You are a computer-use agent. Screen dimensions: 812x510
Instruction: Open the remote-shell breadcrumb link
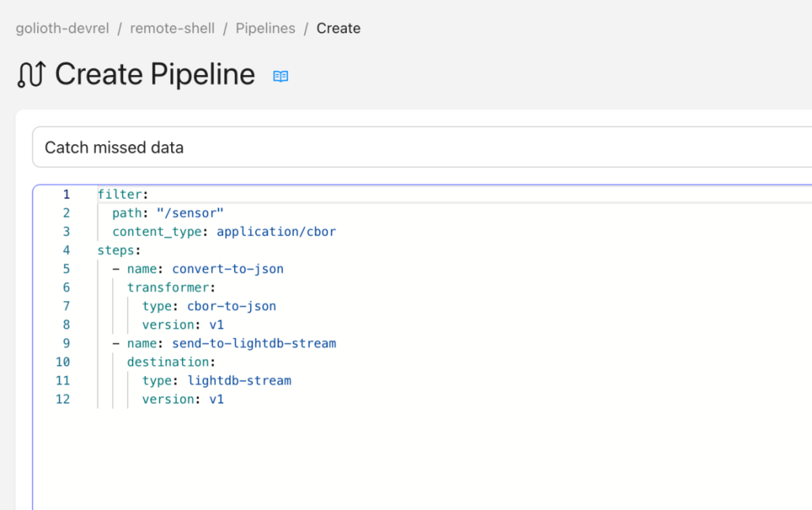[172, 28]
